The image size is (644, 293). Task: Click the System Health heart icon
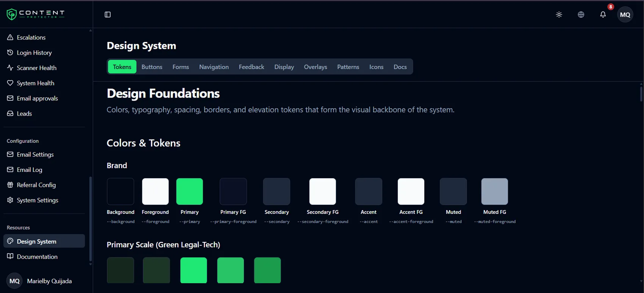click(10, 83)
